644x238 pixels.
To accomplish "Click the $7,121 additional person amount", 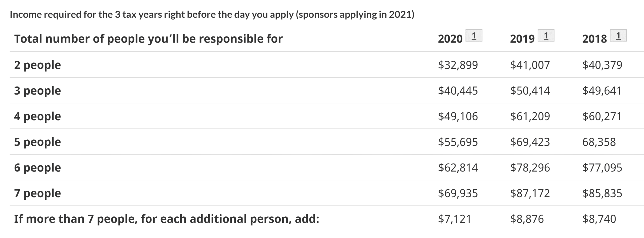I will tap(454, 219).
